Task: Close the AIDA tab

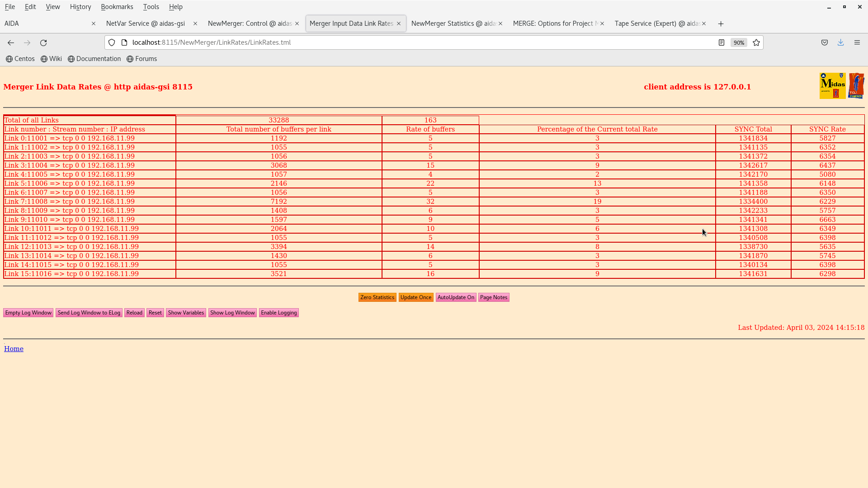Action: 94,23
